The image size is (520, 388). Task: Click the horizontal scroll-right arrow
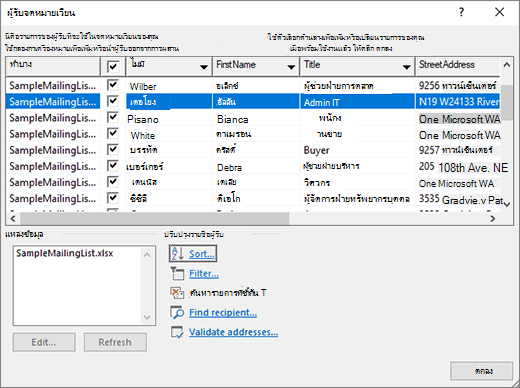(x=493, y=219)
